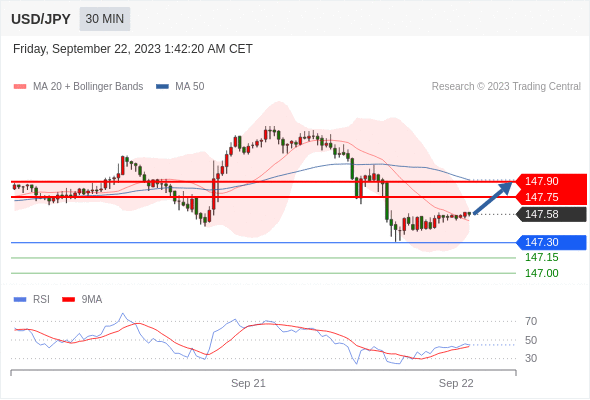Click the Research © 2023 Trading Central text
Image resolution: width=590 pixels, height=400 pixels.
click(x=506, y=87)
